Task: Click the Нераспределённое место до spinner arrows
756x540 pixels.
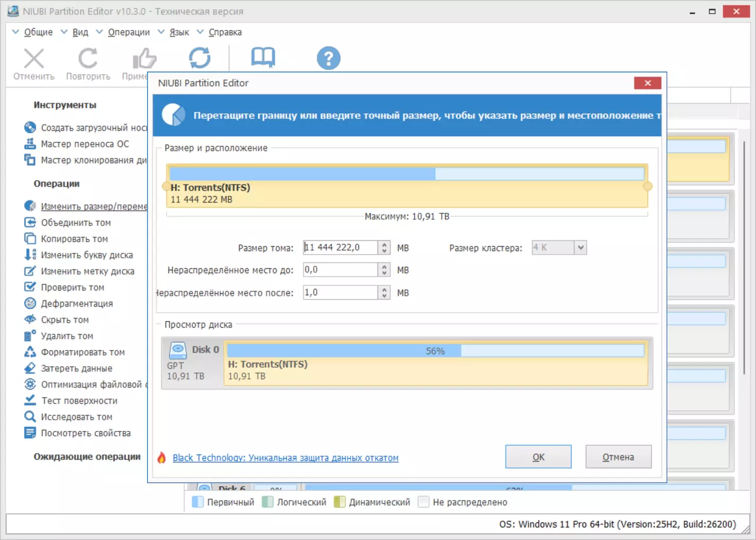Action: point(385,270)
